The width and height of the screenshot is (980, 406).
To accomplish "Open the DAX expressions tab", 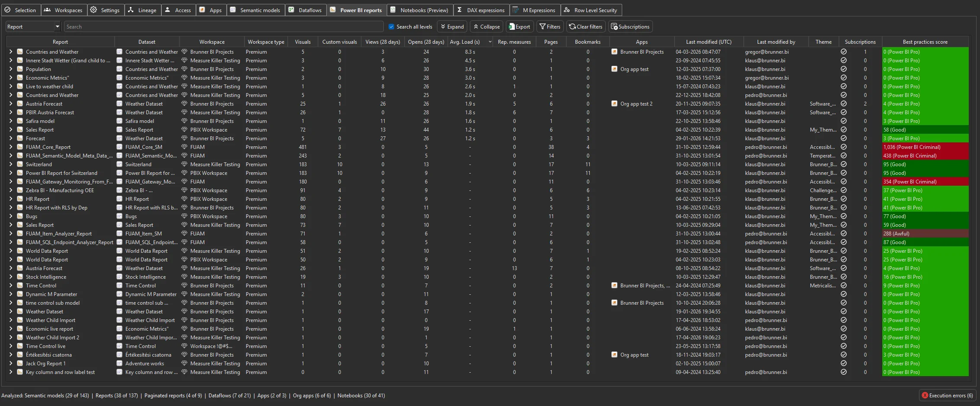I will [482, 10].
